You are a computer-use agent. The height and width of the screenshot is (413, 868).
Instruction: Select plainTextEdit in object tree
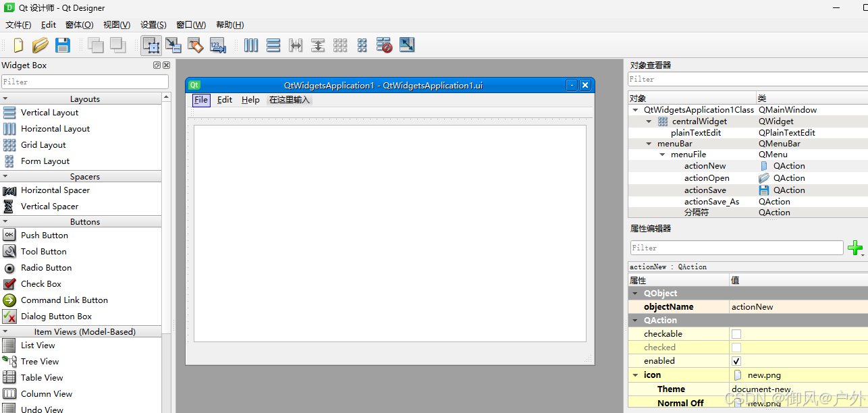[696, 133]
